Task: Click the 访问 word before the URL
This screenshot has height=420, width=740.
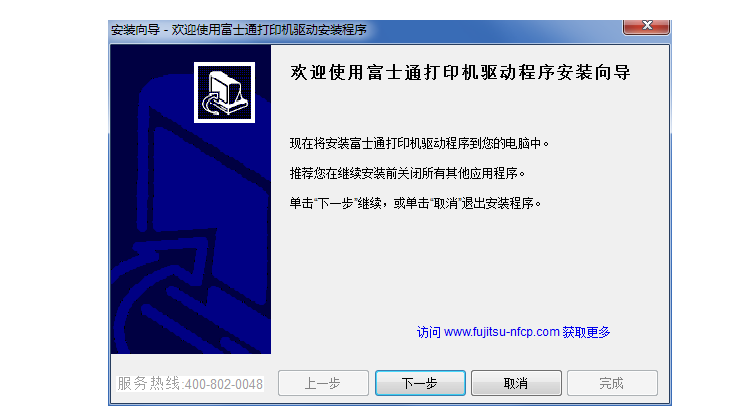Action: [x=429, y=332]
